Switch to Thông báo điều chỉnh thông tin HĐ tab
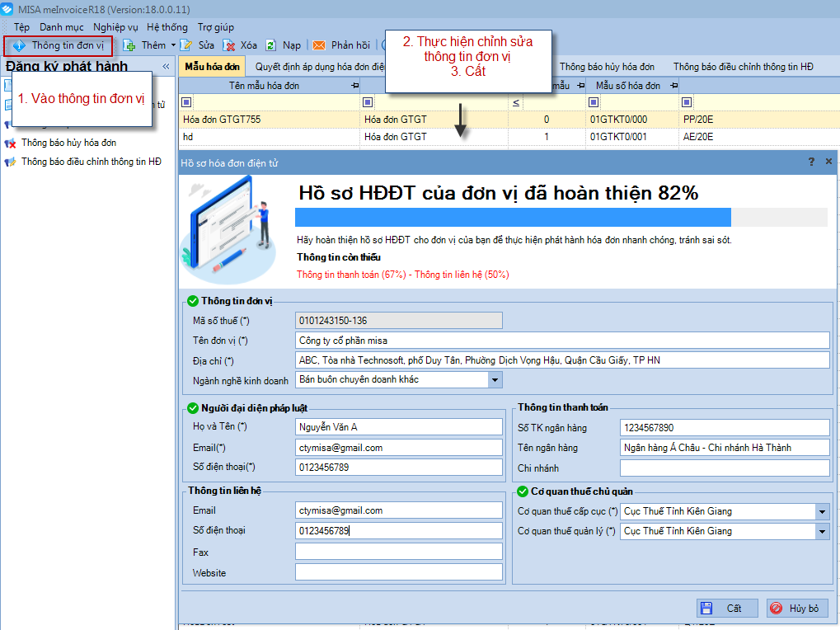840x630 pixels. point(743,67)
